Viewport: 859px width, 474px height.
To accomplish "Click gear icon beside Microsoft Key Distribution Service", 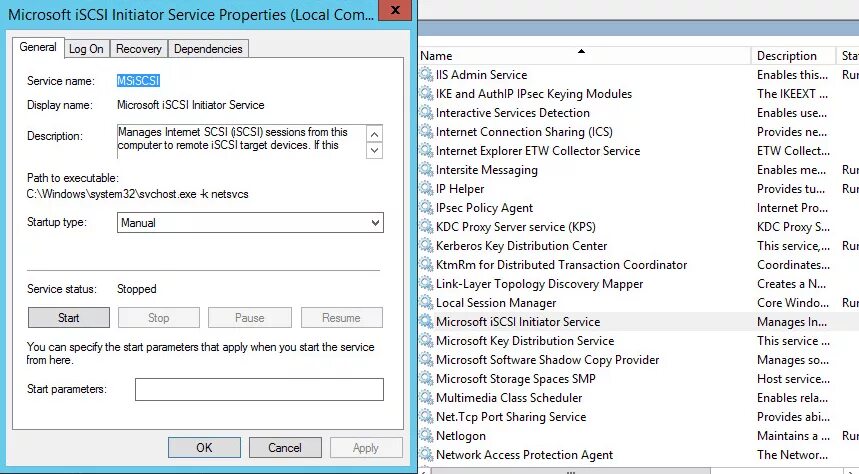I will (x=426, y=340).
